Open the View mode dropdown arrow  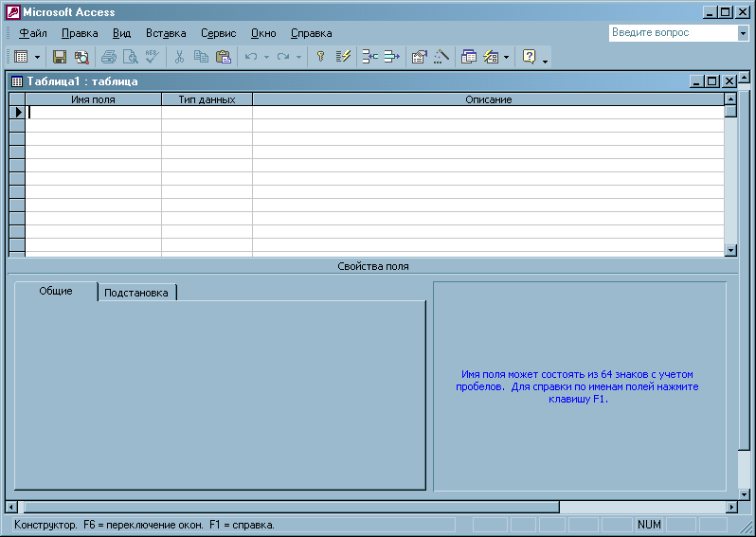point(37,58)
